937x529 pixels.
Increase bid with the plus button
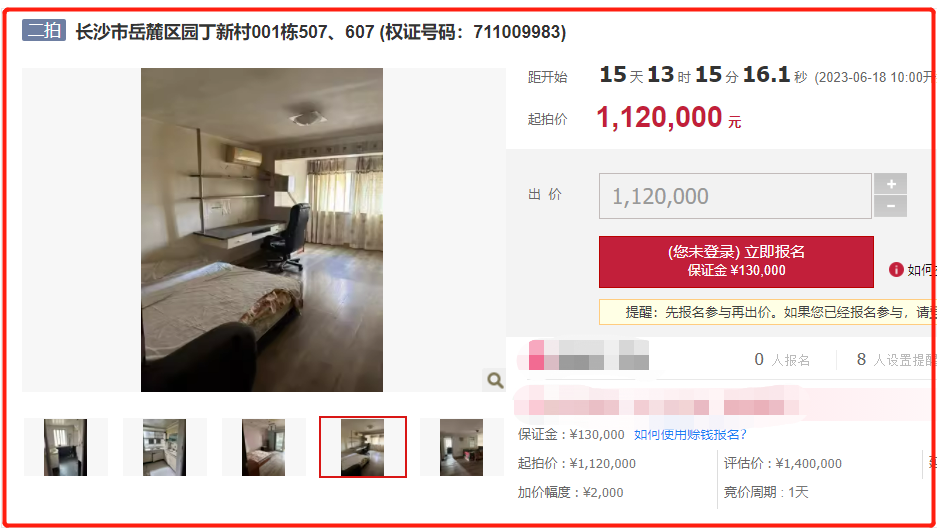tap(890, 184)
